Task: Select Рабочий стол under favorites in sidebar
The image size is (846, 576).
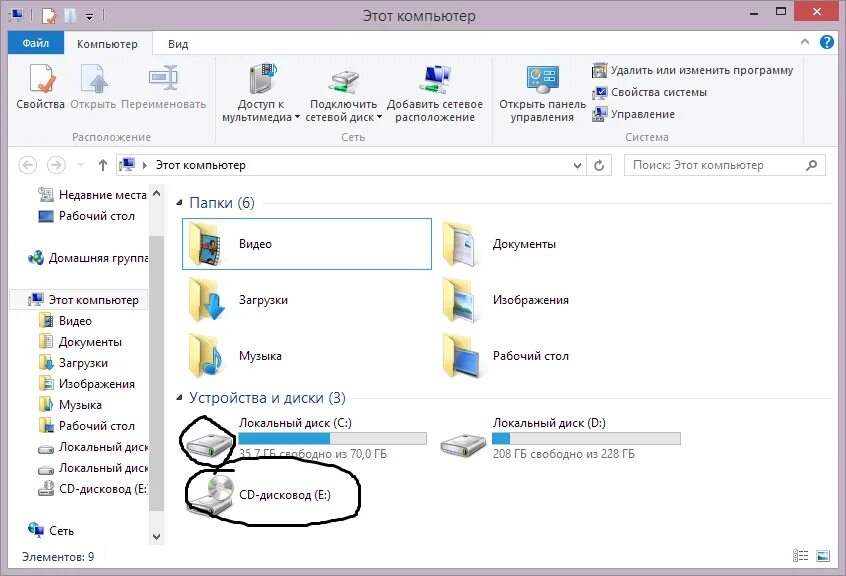Action: coord(87,216)
